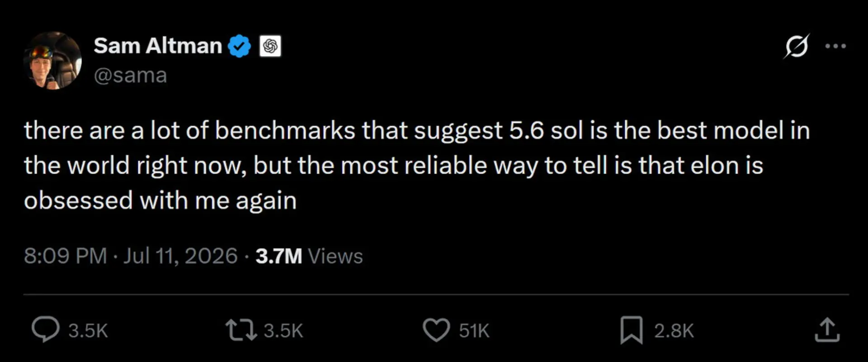Click the 2.8K bookmarks count
868x362 pixels.
tap(674, 331)
